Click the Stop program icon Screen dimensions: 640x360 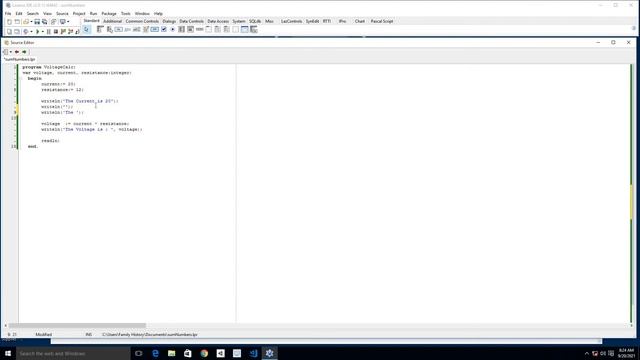click(x=56, y=31)
